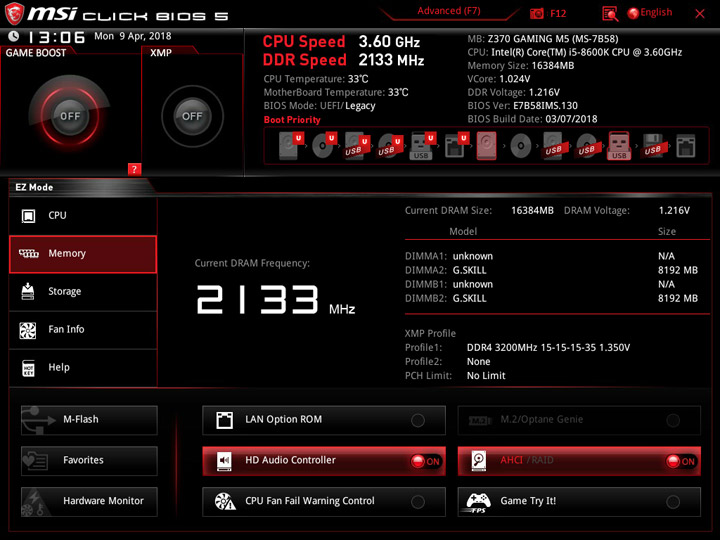Viewport: 720px width, 540px height.
Task: Click the DIMMA2 G.SKILL row
Action: point(551,270)
